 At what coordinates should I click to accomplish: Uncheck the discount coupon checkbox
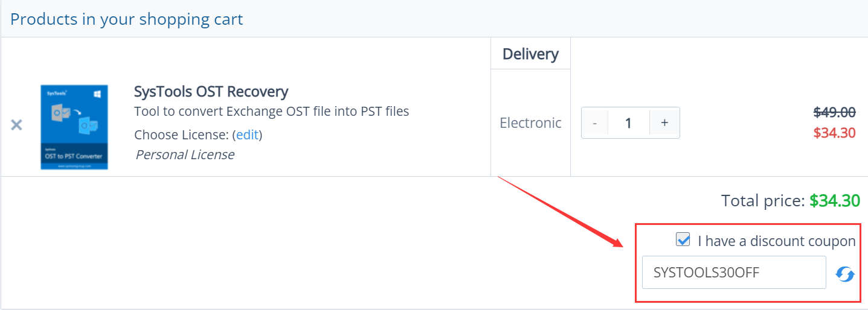point(683,240)
